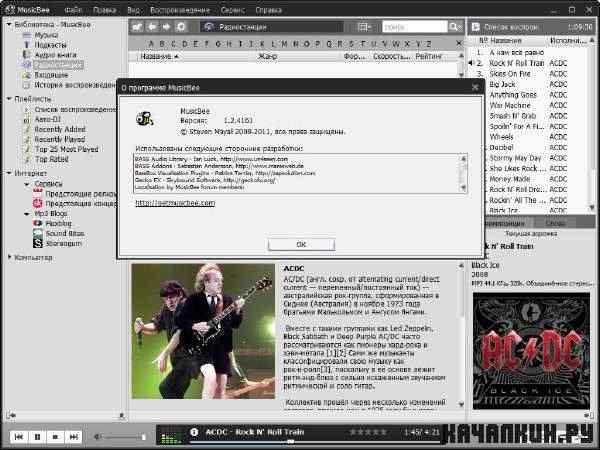Open Auto-DJ playlist
This screenshot has height=450, width=600.
47,119
